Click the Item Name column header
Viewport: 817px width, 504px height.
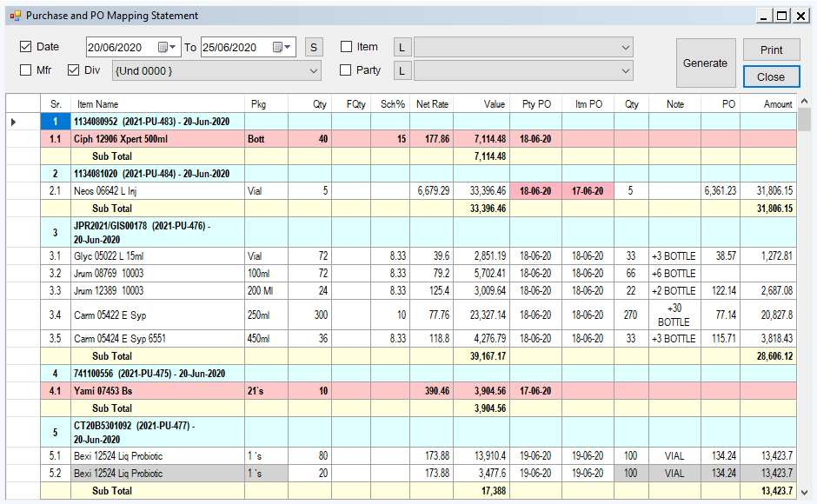click(97, 104)
